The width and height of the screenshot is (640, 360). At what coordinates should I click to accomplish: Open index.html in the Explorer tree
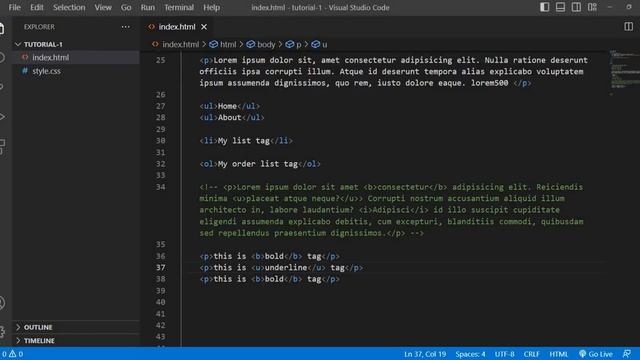(x=50, y=58)
